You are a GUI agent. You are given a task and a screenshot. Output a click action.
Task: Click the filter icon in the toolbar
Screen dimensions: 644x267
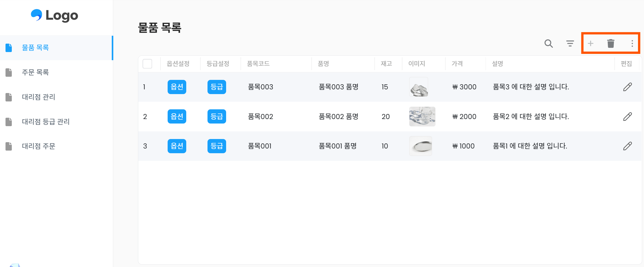click(570, 44)
